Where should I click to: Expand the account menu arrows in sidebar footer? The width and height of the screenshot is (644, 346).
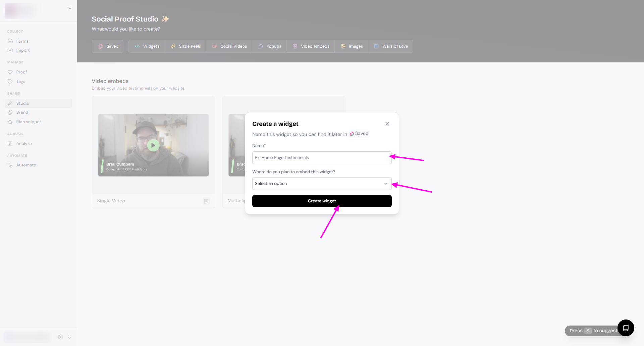coord(69,337)
